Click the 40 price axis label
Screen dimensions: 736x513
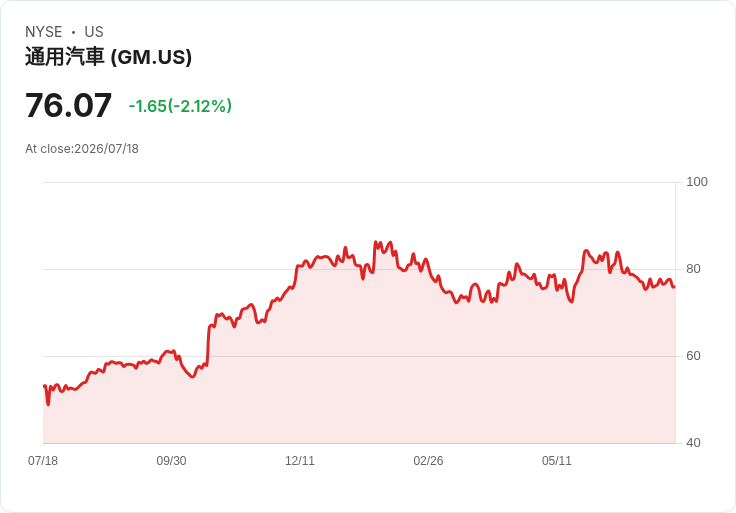point(693,443)
